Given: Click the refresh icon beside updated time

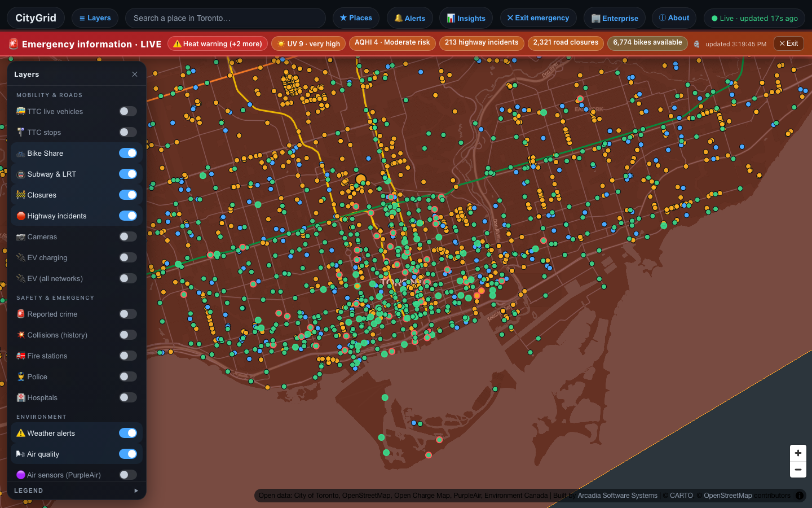Looking at the screenshot, I should (697, 44).
